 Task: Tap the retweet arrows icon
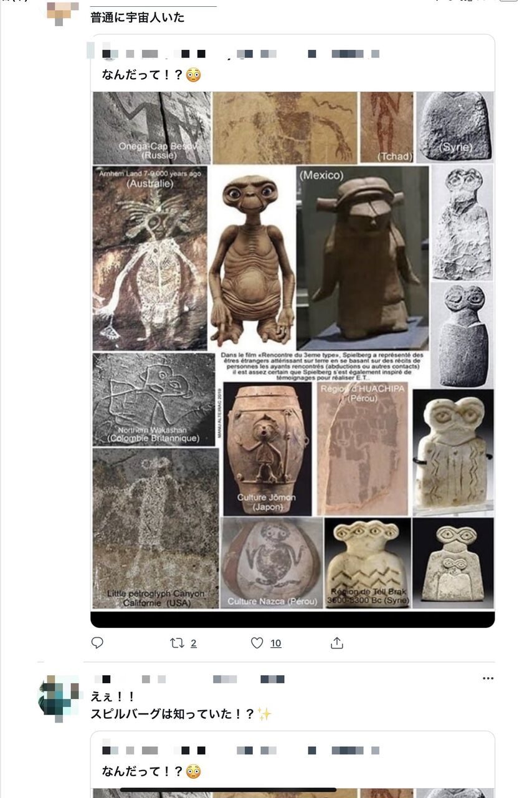(x=177, y=643)
